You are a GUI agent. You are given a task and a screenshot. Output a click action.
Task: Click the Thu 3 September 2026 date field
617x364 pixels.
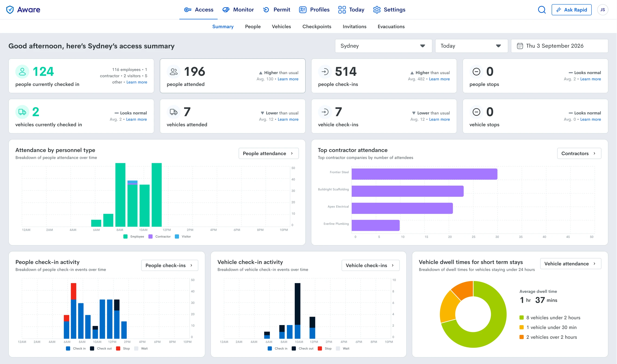tap(559, 46)
